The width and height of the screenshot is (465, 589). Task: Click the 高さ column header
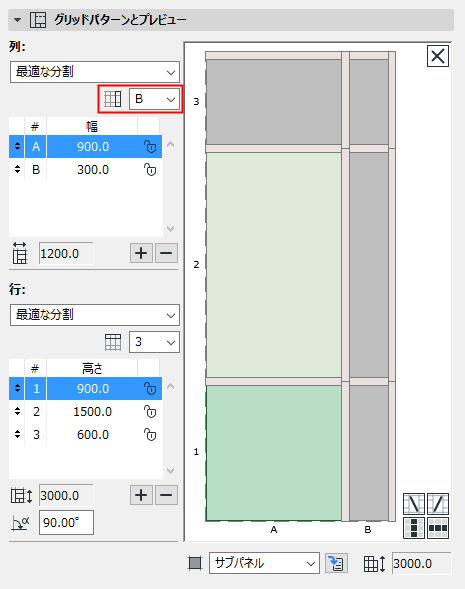tap(92, 368)
